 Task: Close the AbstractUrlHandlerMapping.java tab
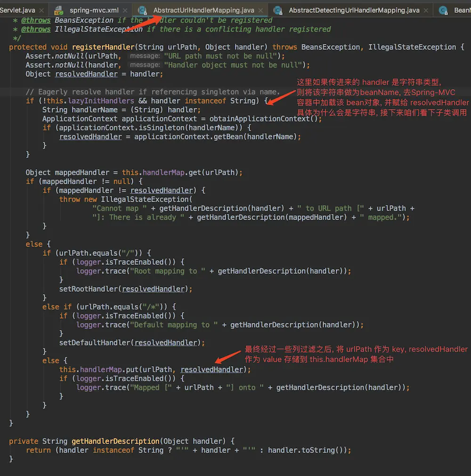tap(261, 10)
